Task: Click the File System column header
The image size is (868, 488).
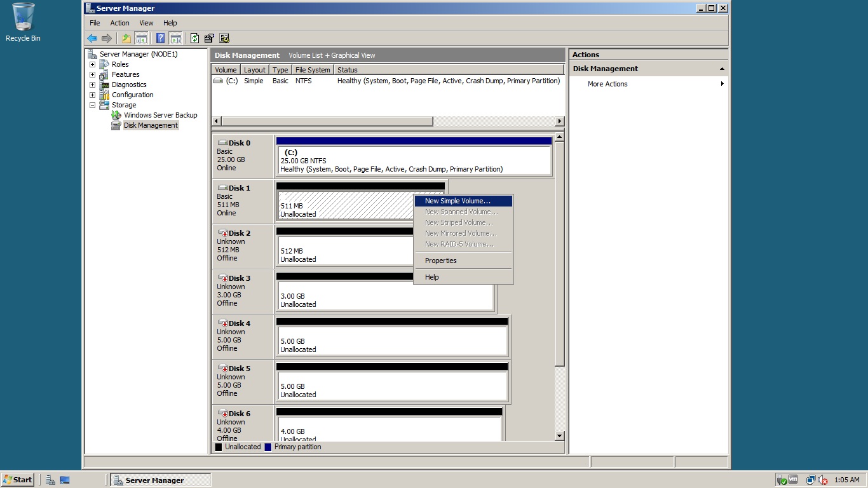Action: click(313, 70)
